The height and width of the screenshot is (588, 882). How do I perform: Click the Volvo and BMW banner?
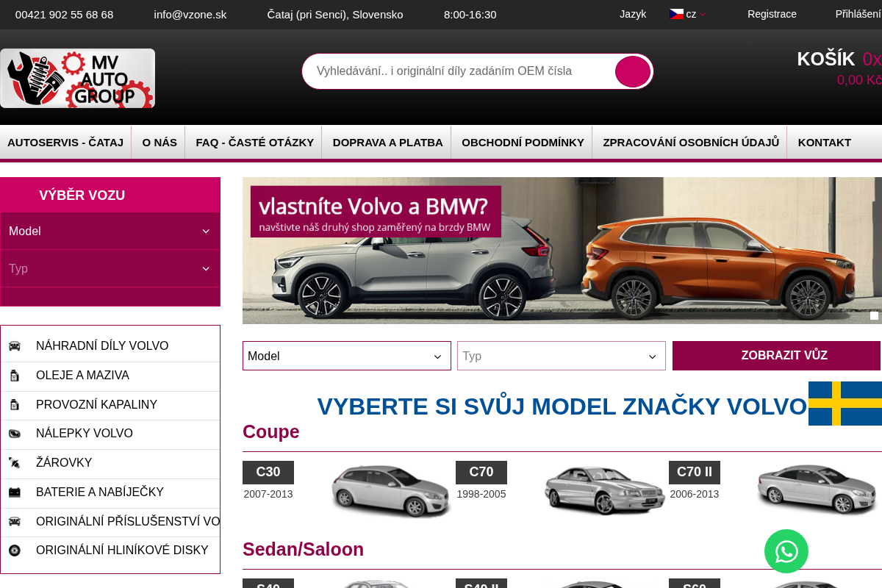[562, 251]
